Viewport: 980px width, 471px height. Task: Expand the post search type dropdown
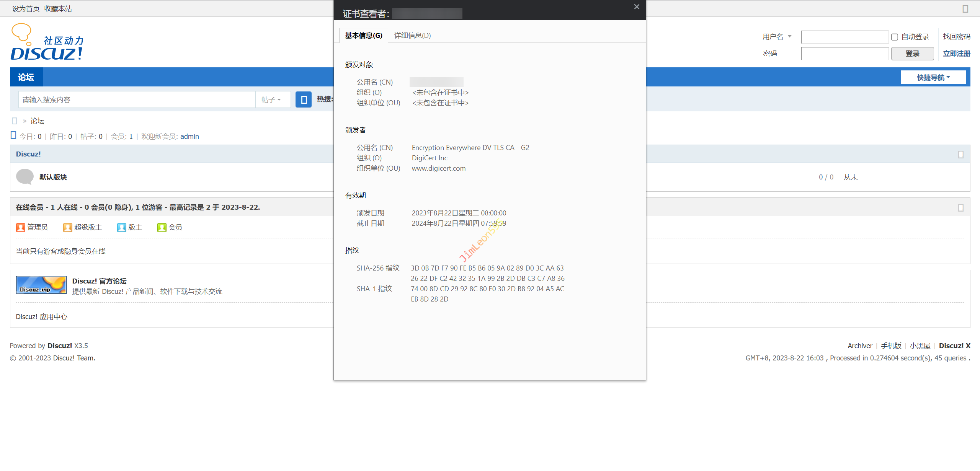[x=272, y=99]
